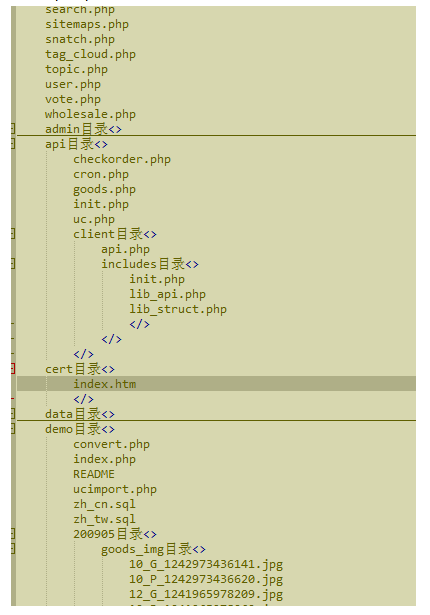
Task: Click the 10_G_1242973436141.jpg entry
Action: [x=206, y=564]
